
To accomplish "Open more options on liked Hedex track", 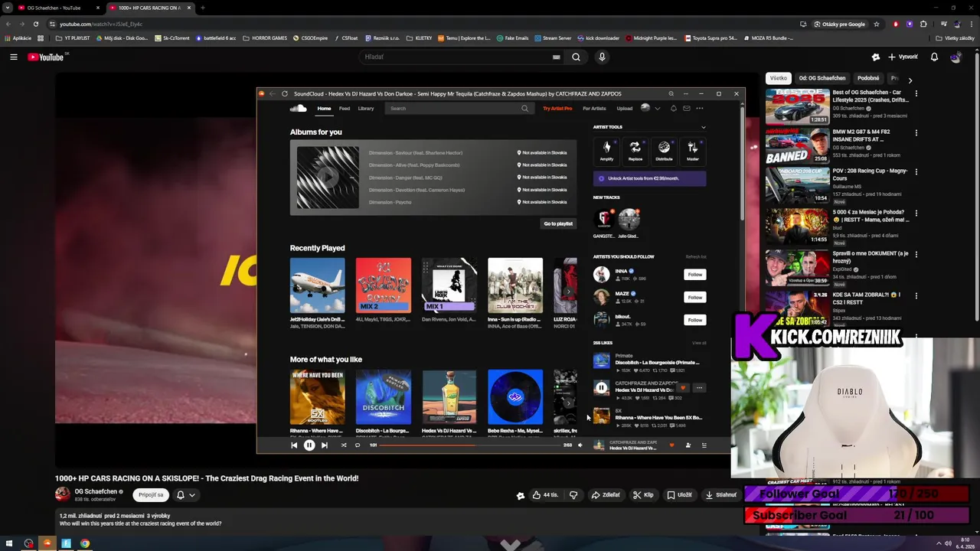I will 699,388.
